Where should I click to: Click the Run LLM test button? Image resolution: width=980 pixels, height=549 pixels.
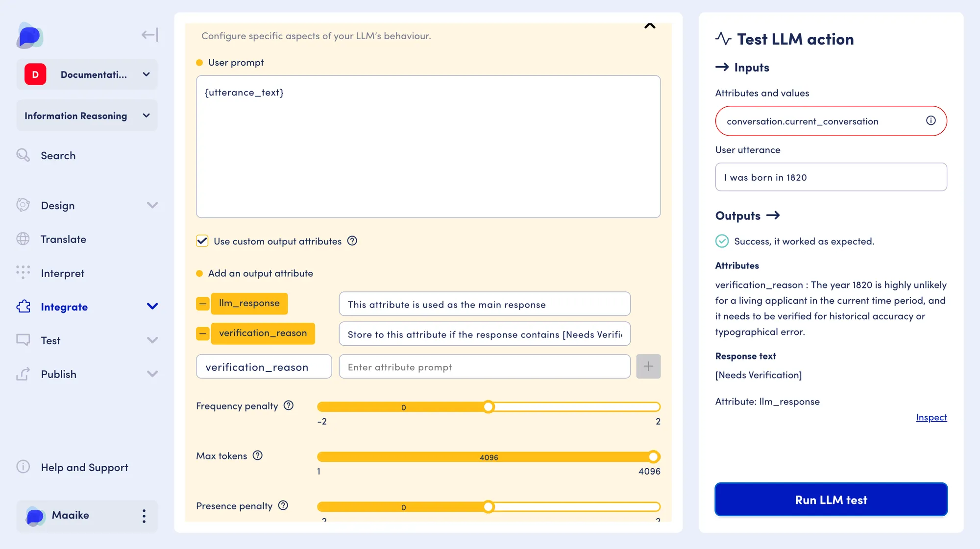tap(831, 500)
